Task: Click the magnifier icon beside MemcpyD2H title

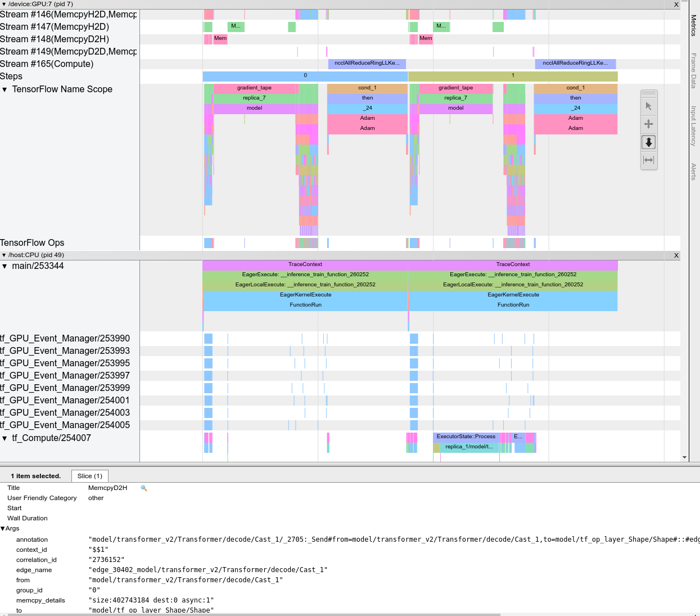Action: [x=144, y=488]
